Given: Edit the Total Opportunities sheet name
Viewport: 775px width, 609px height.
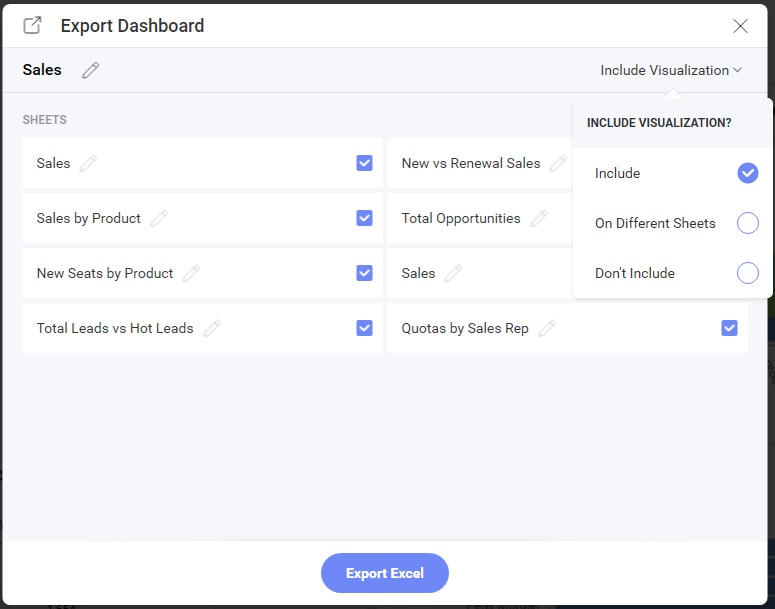Looking at the screenshot, I should [539, 218].
